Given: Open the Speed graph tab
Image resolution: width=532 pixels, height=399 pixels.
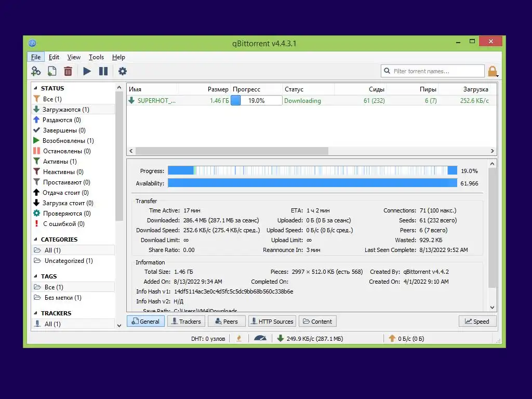Looking at the screenshot, I should coord(477,321).
